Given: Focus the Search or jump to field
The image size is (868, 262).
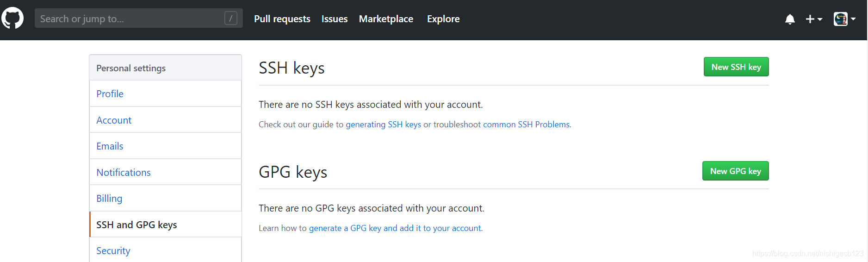Looking at the screenshot, I should [x=138, y=19].
